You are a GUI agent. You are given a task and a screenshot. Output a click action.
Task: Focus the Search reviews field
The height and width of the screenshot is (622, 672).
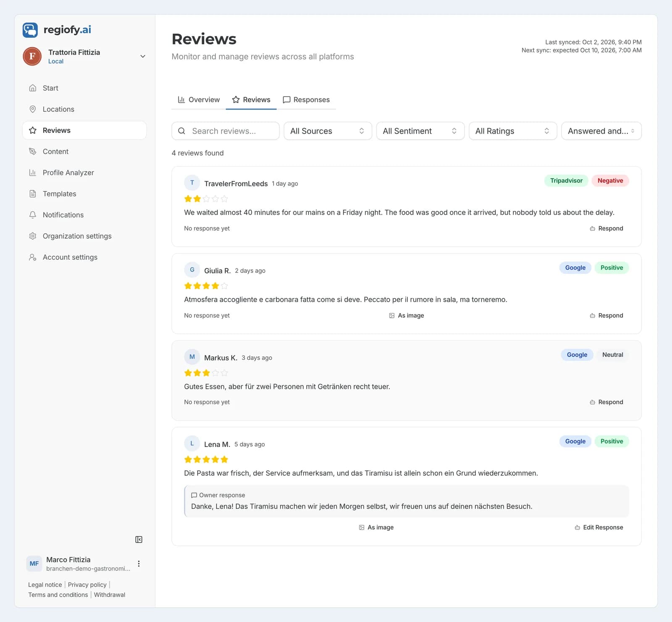pos(226,131)
